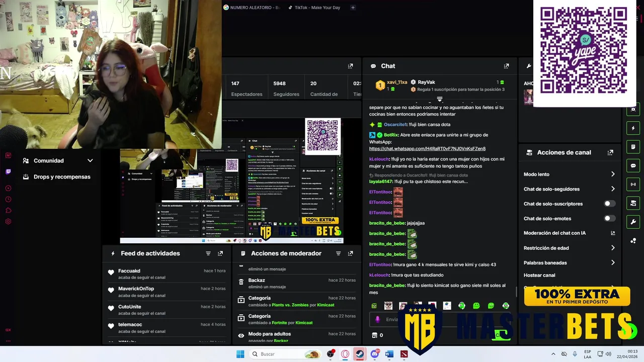644x362 pixels.
Task: Select the first emote in chat emote row
Action: (x=374, y=306)
